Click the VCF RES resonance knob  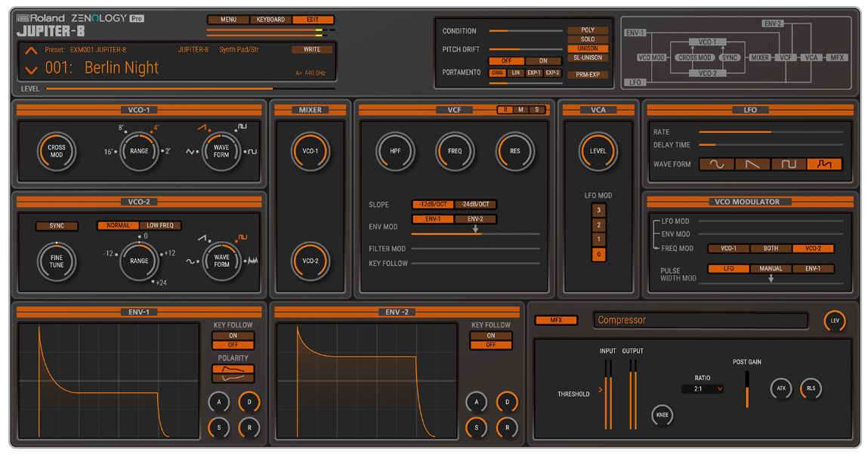514,151
